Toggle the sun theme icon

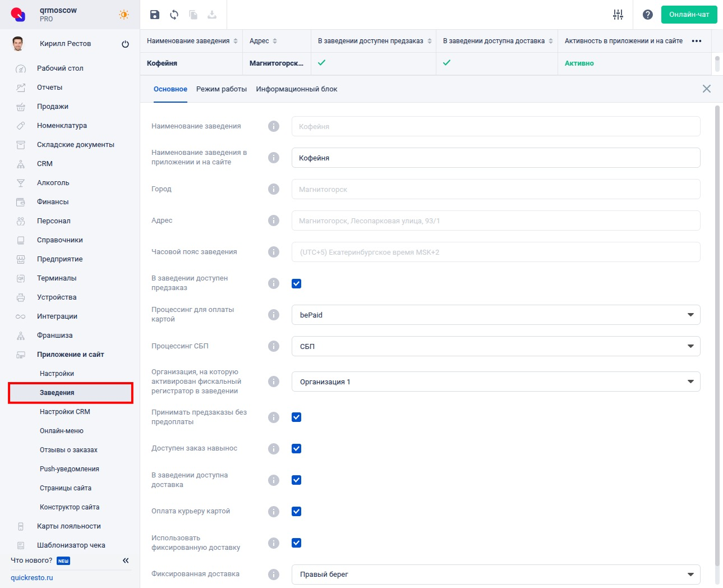124,15
